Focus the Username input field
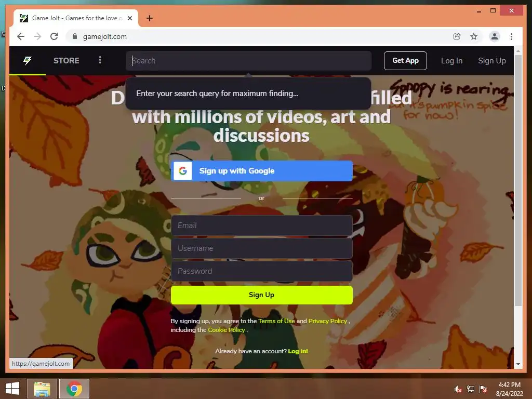Viewport: 532px width, 399px height. [262, 248]
